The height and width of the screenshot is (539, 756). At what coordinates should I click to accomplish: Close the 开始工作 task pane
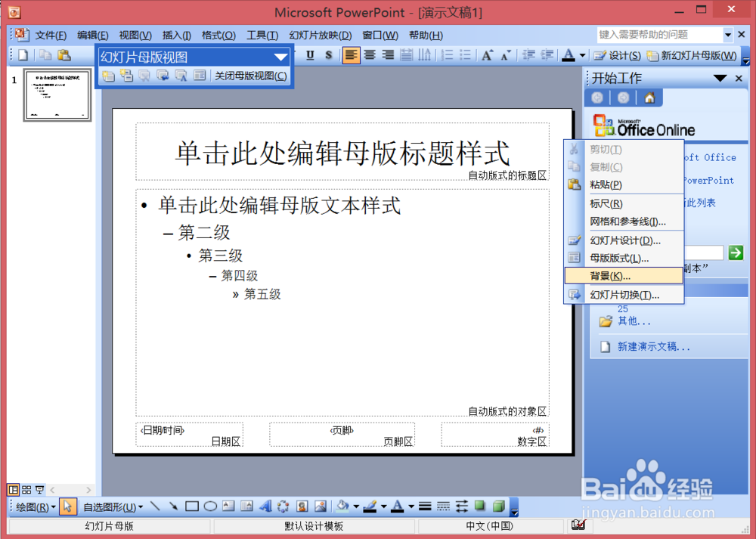739,78
